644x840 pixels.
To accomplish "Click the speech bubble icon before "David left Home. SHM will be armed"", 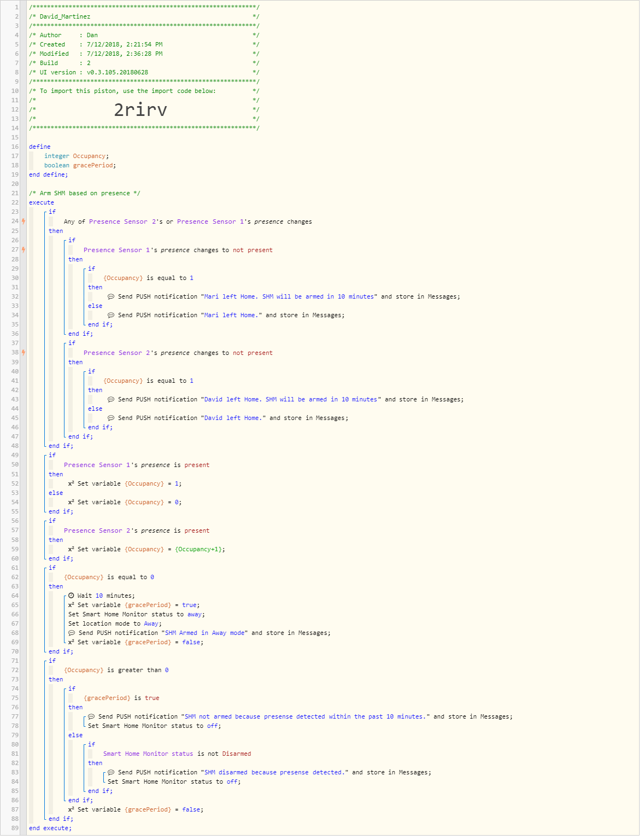I will pos(111,399).
